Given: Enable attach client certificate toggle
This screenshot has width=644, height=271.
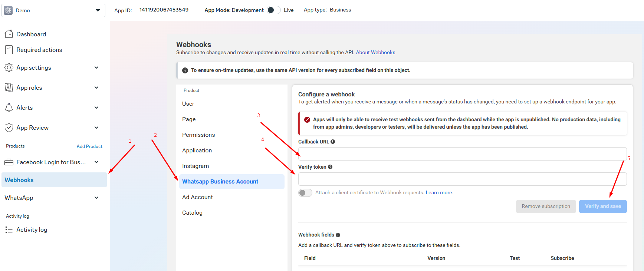Looking at the screenshot, I should tap(305, 193).
